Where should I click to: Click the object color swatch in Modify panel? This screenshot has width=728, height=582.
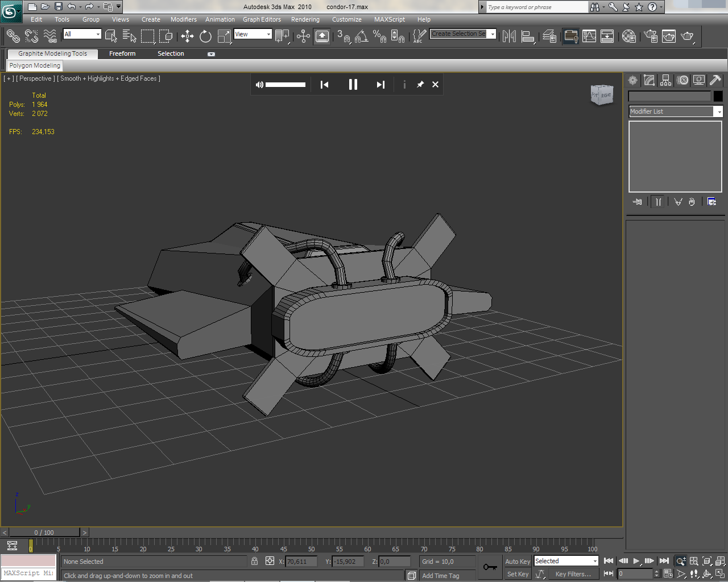tap(718, 96)
